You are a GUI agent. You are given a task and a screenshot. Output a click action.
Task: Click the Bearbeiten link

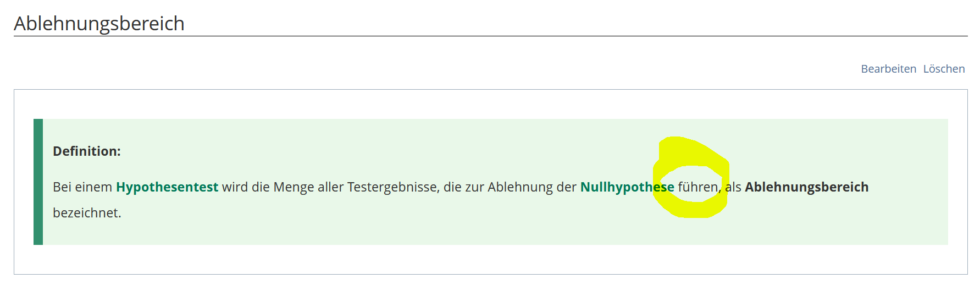tap(888, 69)
